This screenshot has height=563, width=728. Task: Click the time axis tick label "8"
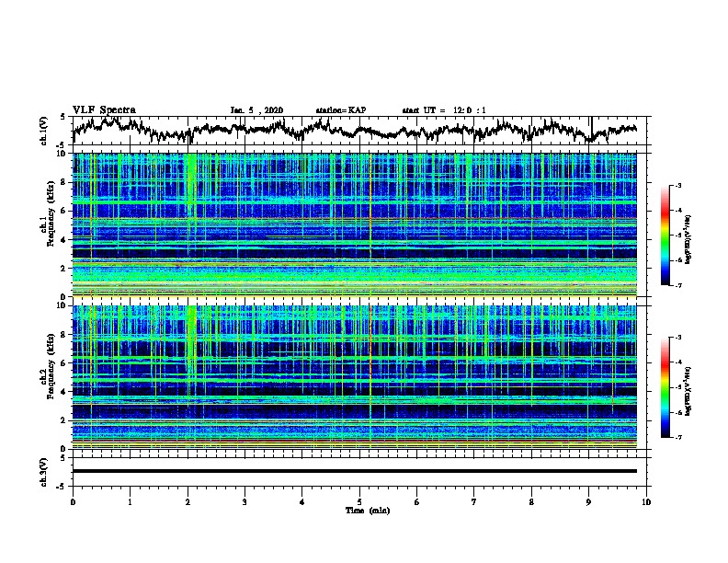tap(531, 502)
